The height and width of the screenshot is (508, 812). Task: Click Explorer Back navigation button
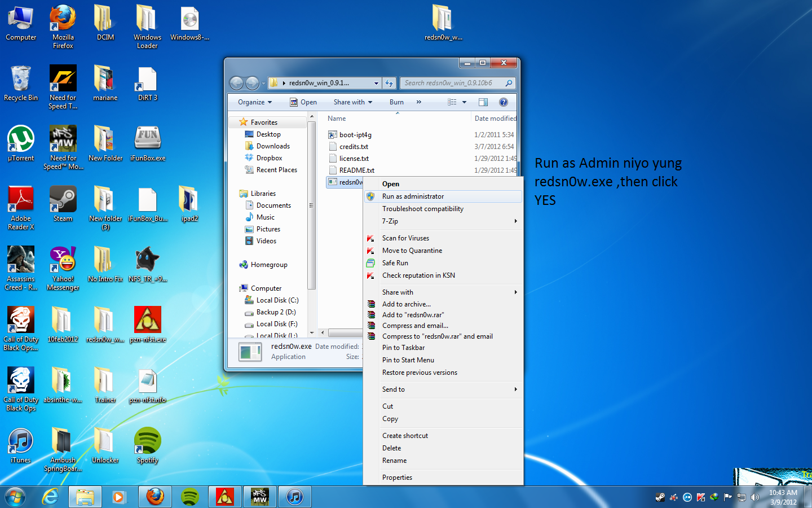coord(237,83)
